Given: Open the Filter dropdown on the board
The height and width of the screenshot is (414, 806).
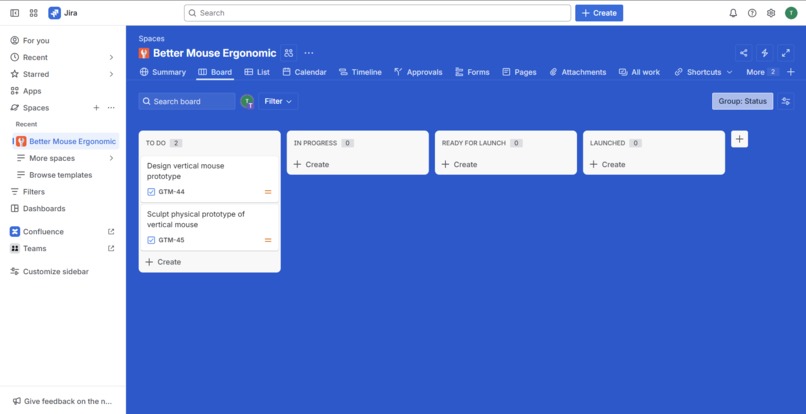Looking at the screenshot, I should point(278,101).
